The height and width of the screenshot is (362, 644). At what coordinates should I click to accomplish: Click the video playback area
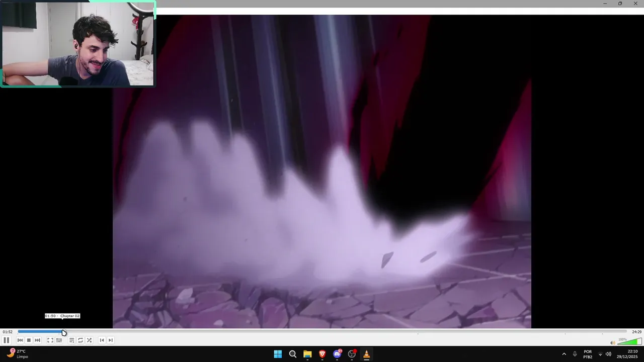[322, 171]
